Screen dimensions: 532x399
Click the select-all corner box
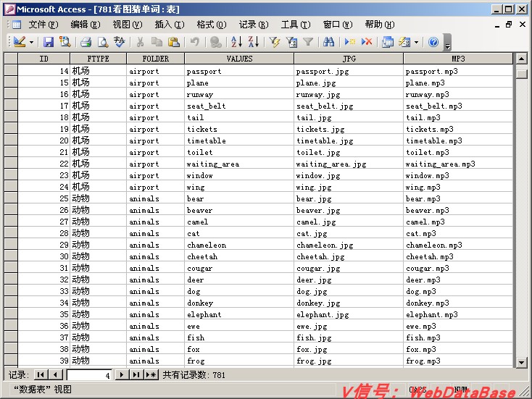click(11, 59)
